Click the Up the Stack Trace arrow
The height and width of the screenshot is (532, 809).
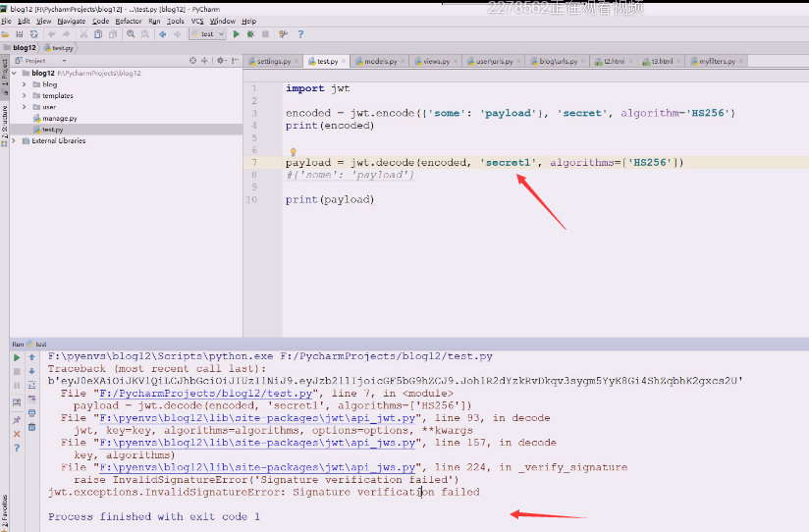point(32,357)
